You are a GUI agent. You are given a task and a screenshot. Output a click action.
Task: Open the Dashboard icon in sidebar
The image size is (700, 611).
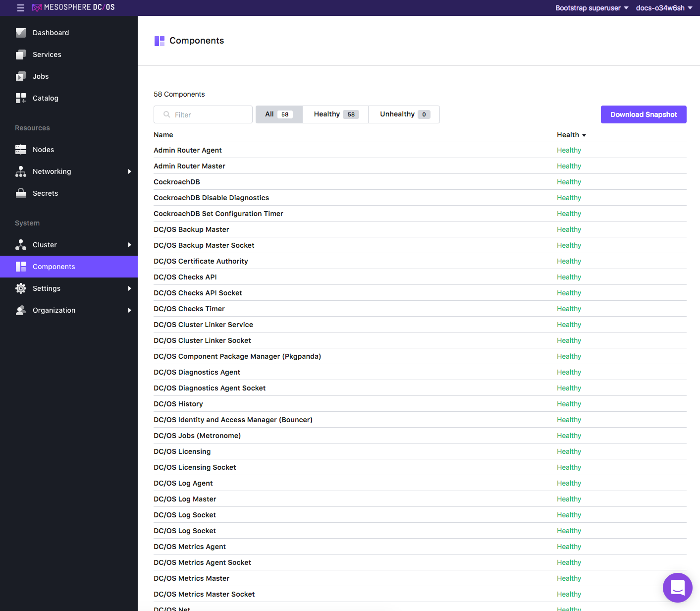21,33
